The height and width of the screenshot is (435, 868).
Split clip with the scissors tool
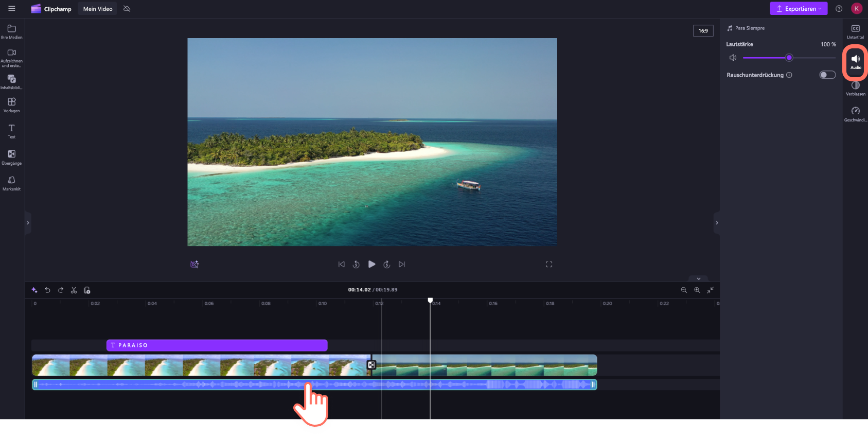pos(74,290)
